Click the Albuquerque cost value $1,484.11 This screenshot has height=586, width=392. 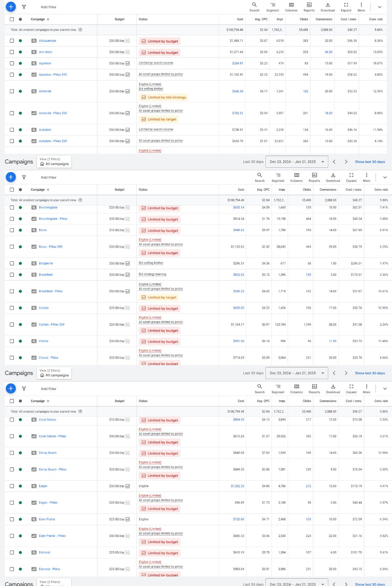[x=236, y=41]
